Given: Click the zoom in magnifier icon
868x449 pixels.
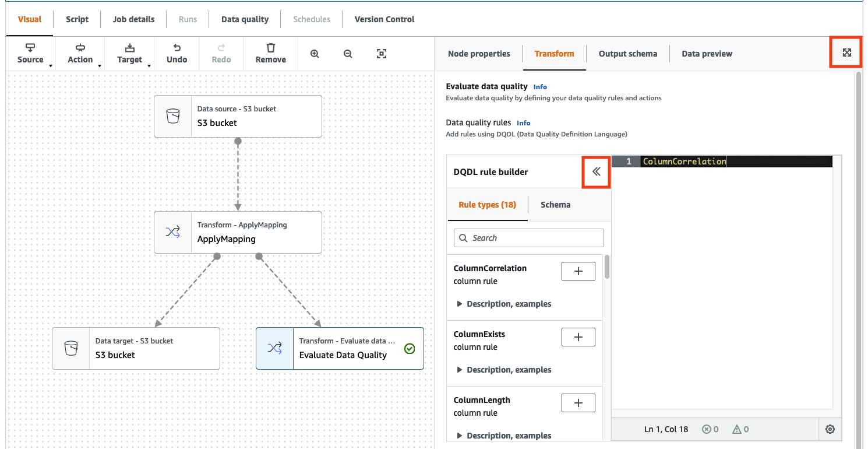Looking at the screenshot, I should [315, 54].
